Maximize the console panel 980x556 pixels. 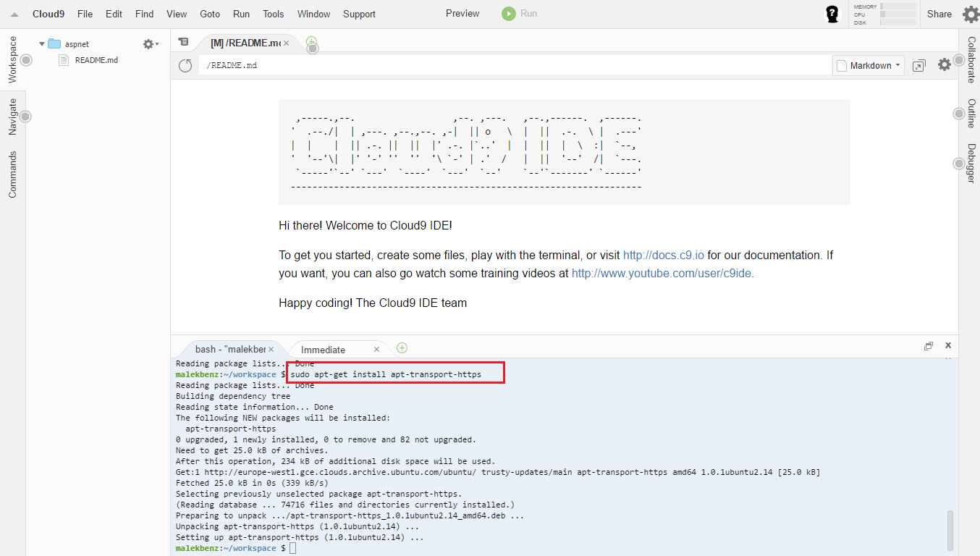pyautogui.click(x=929, y=346)
